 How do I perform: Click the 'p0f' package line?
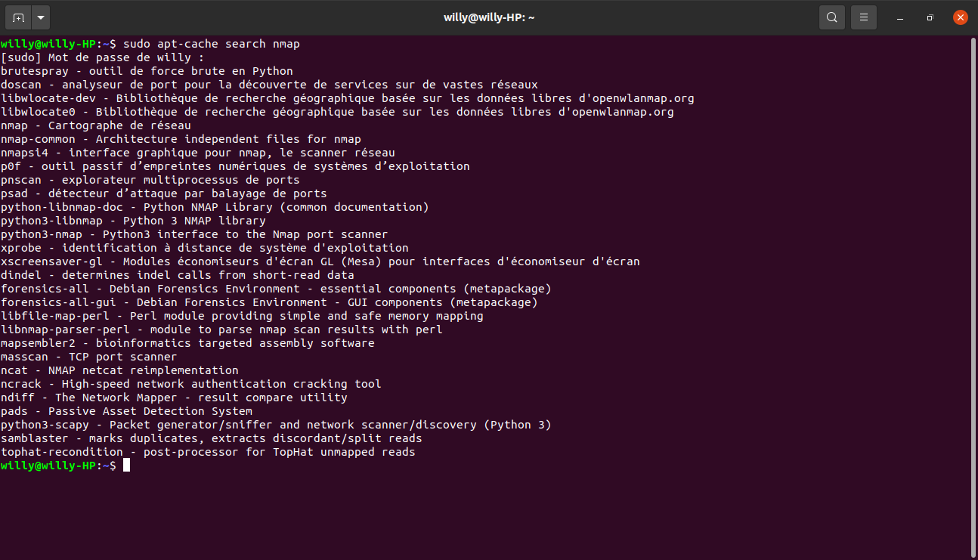point(235,166)
